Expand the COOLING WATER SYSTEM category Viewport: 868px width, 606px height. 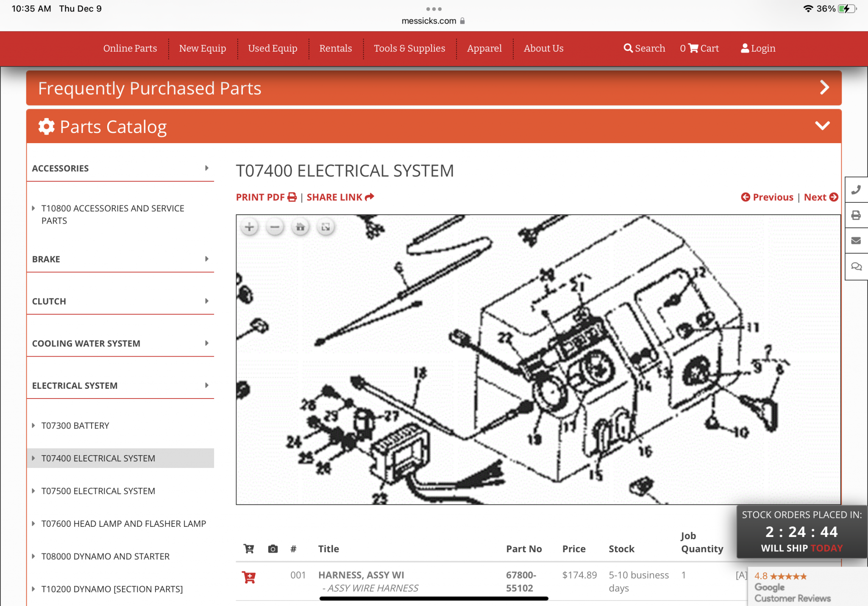click(120, 343)
